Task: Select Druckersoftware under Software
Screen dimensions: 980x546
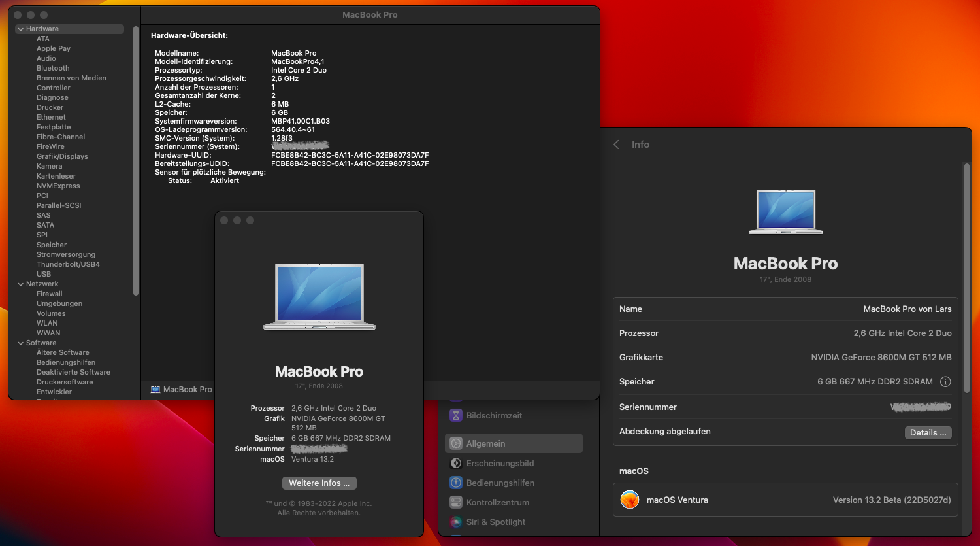Action: [65, 382]
